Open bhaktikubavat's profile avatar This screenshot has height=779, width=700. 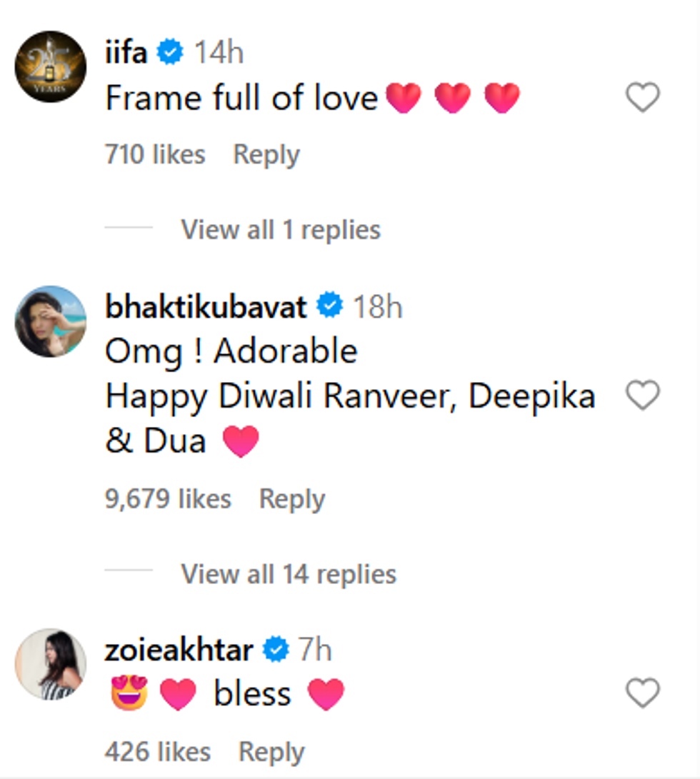tap(51, 321)
